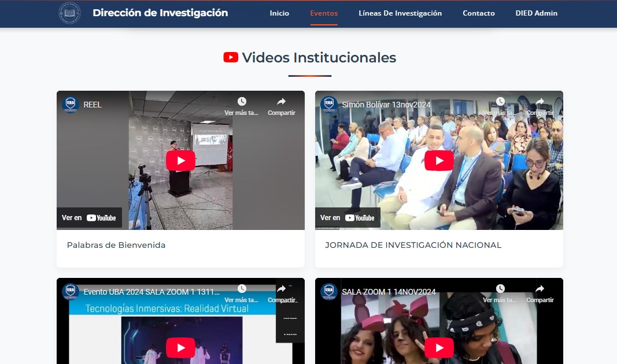Image resolution: width=617 pixels, height=364 pixels.
Task: Open 'Evento UBA 2024 SALA ZOOM 1' title link
Action: pyautogui.click(x=152, y=292)
